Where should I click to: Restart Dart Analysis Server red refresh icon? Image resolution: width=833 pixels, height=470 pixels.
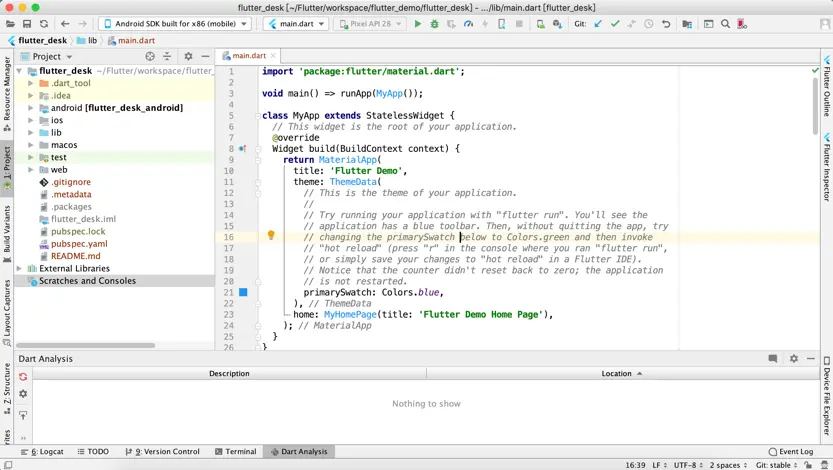23,377
